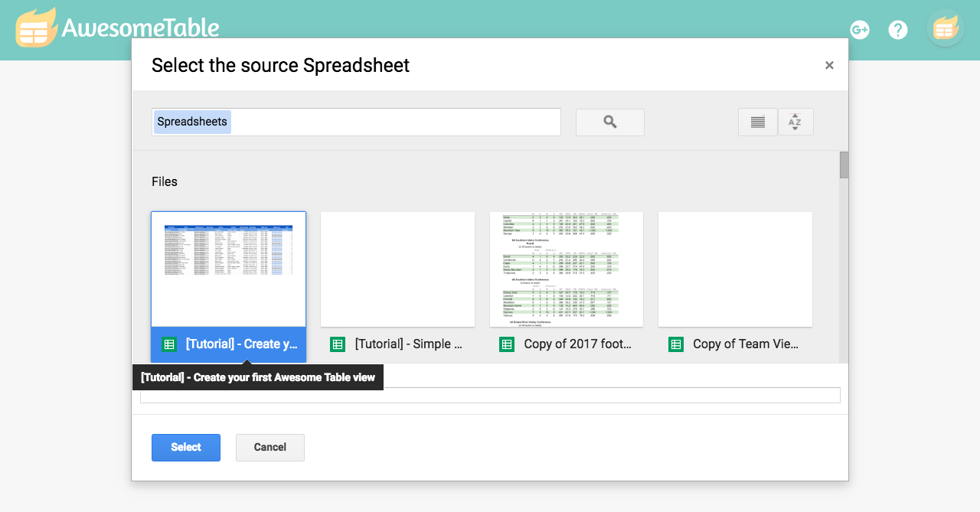Click Sheets icon beside Copy of Team Vie...

tap(676, 344)
